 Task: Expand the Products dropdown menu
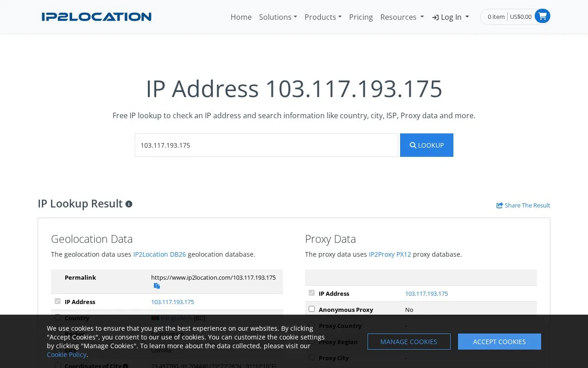(x=323, y=17)
